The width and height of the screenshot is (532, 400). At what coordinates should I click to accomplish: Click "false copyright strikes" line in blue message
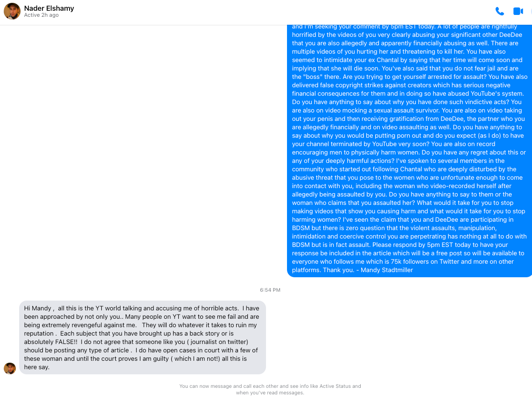coord(401,85)
